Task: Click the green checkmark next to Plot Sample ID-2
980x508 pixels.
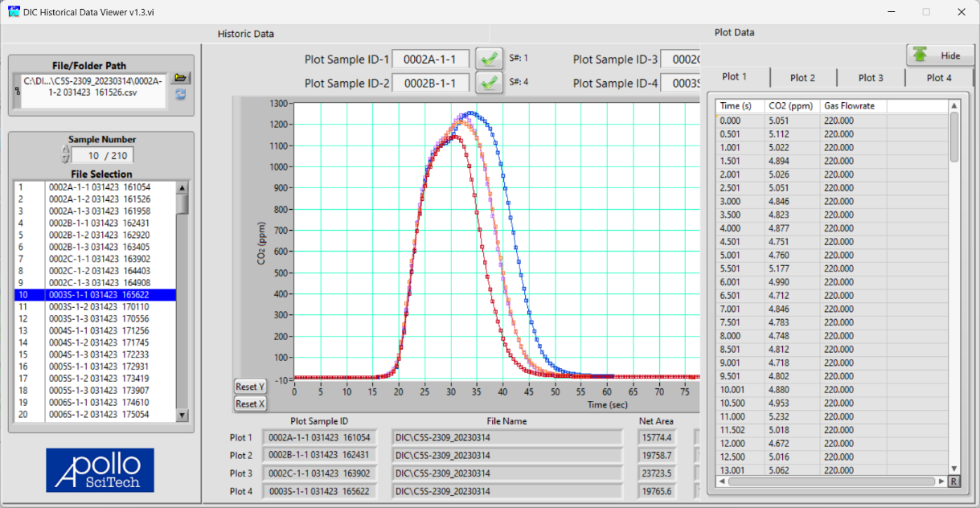Action: tap(488, 83)
